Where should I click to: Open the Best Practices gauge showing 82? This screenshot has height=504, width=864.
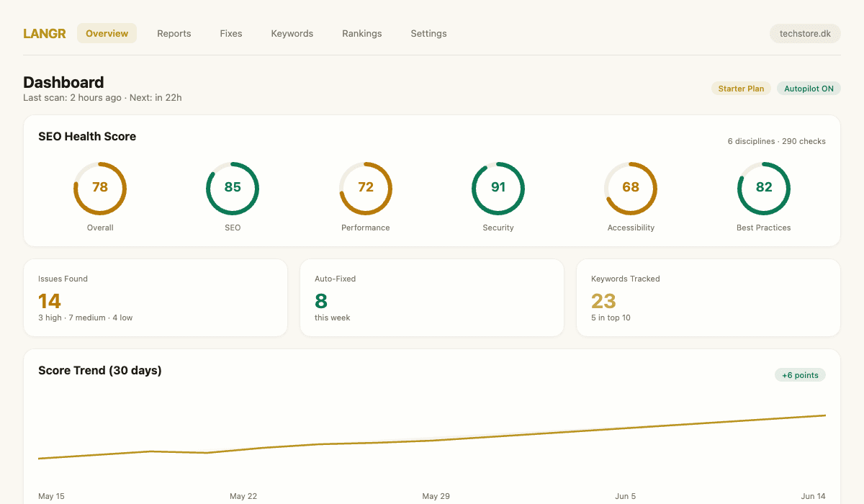click(x=764, y=189)
